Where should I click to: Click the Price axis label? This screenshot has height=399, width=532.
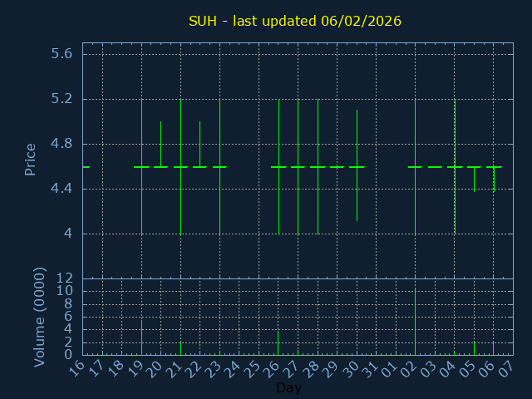[31, 159]
